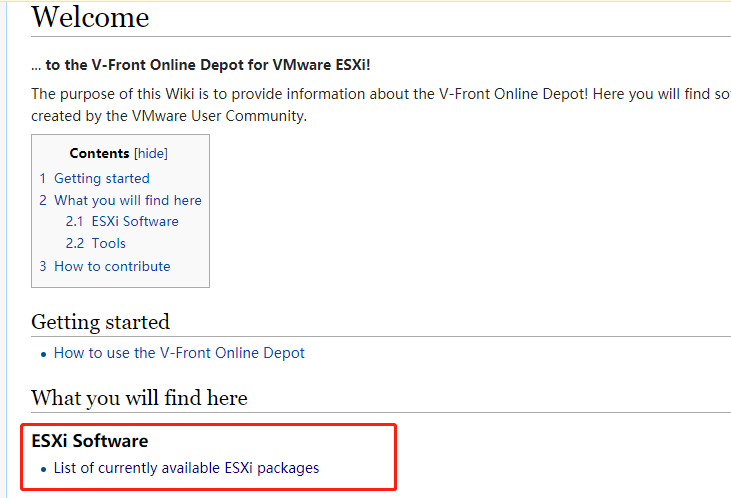Open 'List of currently available ESXi packages'

pyautogui.click(x=186, y=468)
